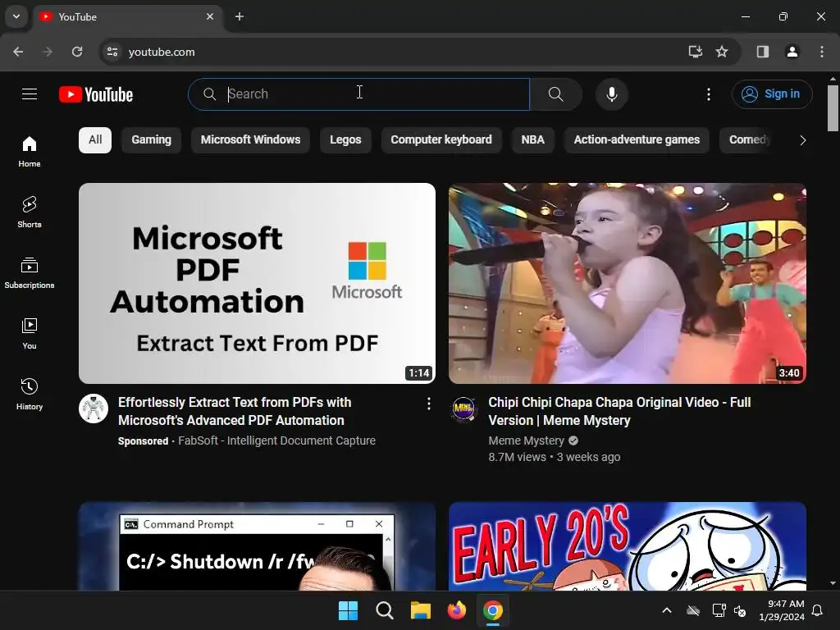
Task: Open the notification bell in taskbar
Action: point(818,610)
